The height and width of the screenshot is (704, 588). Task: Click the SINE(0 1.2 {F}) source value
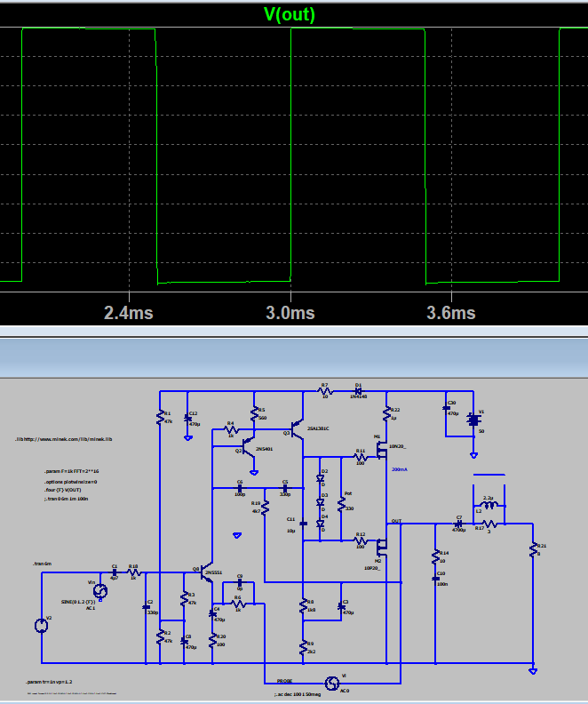point(78,602)
